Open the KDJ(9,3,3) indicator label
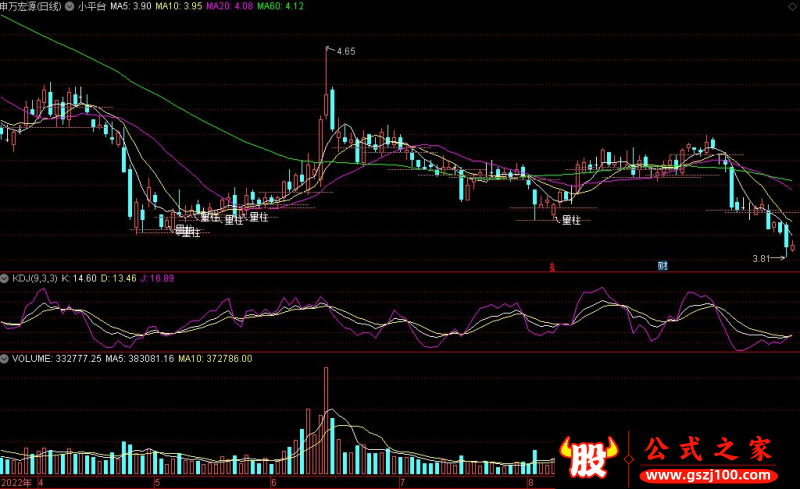Screen dimensions: 800x489 click(x=37, y=277)
